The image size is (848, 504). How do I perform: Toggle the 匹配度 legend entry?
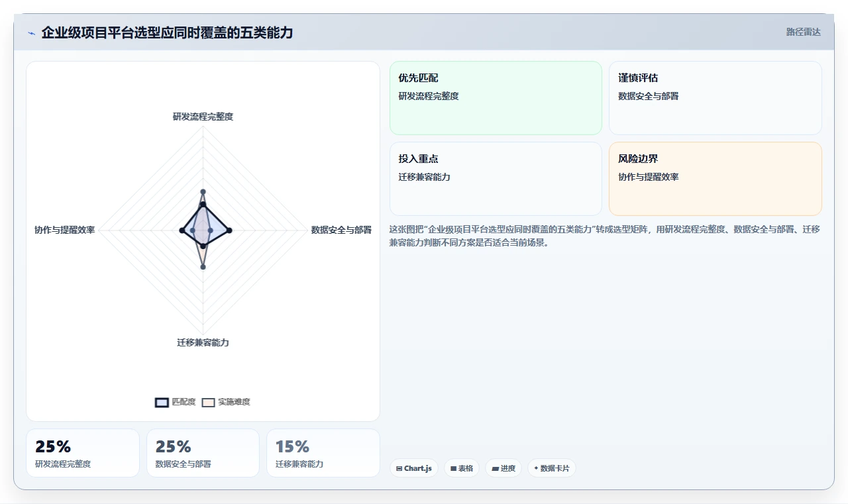(x=176, y=402)
